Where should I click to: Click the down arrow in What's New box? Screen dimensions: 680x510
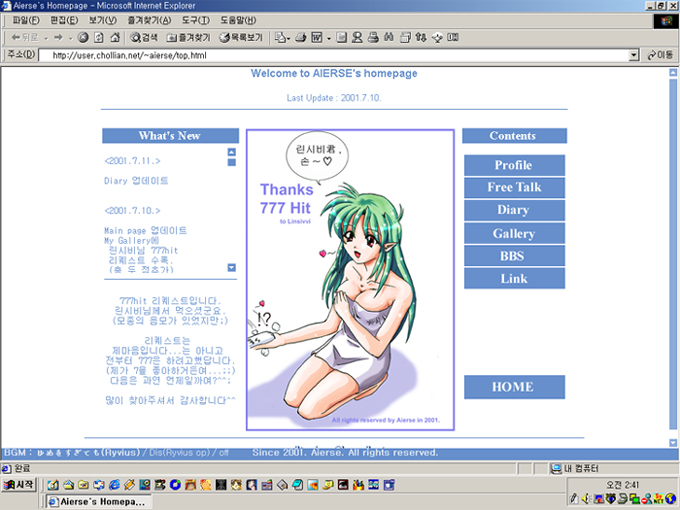232,268
